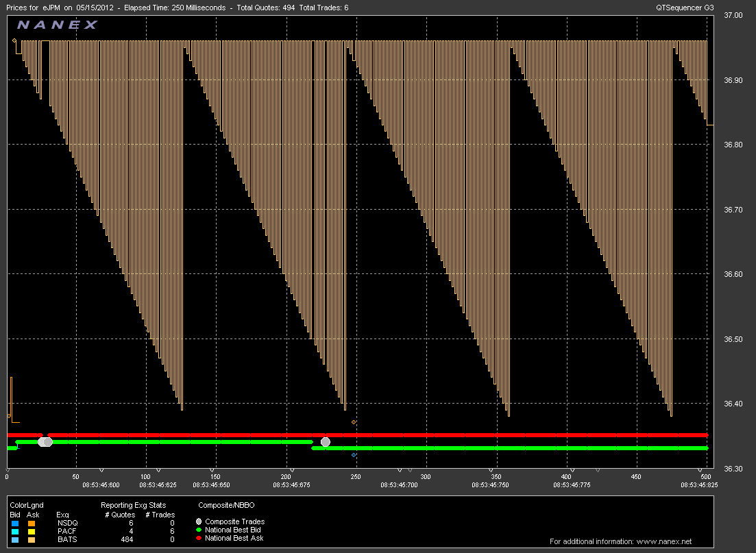Click the gray Composite Trades legend circle
Screen dimensions: 756x553
click(x=199, y=521)
